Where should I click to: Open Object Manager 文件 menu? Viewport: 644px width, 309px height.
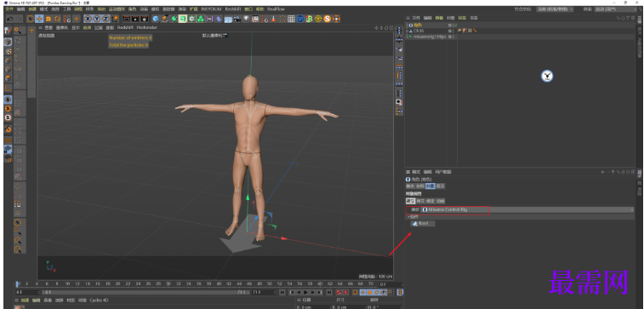(416, 18)
